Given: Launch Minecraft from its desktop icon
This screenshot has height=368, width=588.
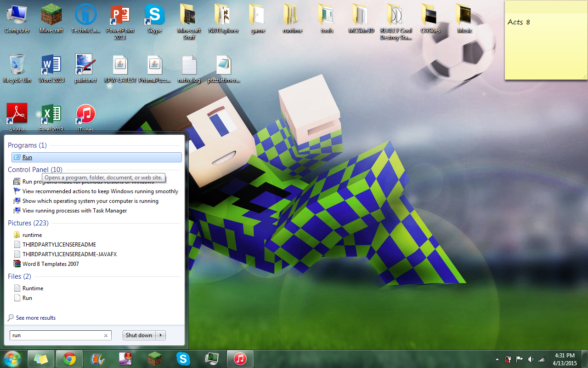Looking at the screenshot, I should click(x=51, y=18).
